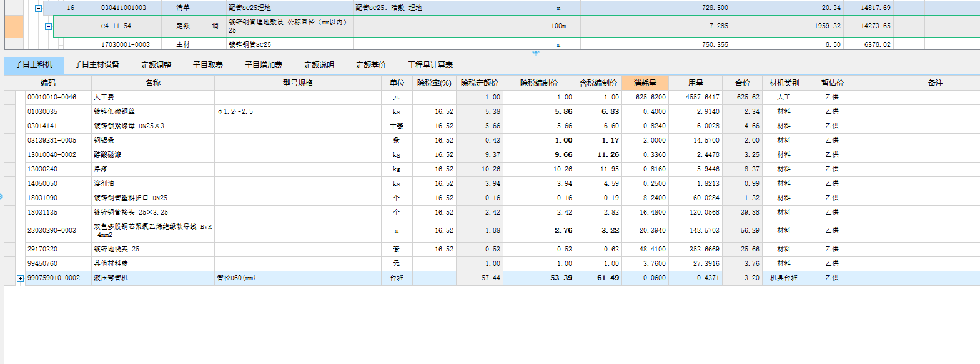Click usage value 4557.6417
Image resolution: width=980 pixels, height=364 pixels.
[x=696, y=97]
